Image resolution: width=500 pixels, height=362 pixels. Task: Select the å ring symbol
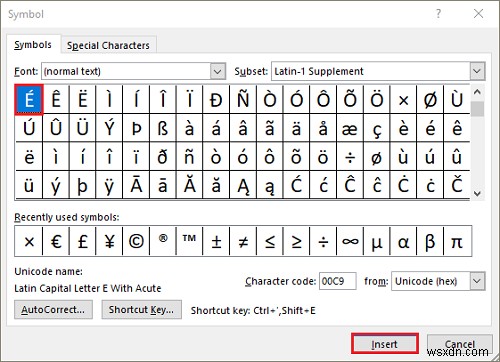[x=323, y=128]
